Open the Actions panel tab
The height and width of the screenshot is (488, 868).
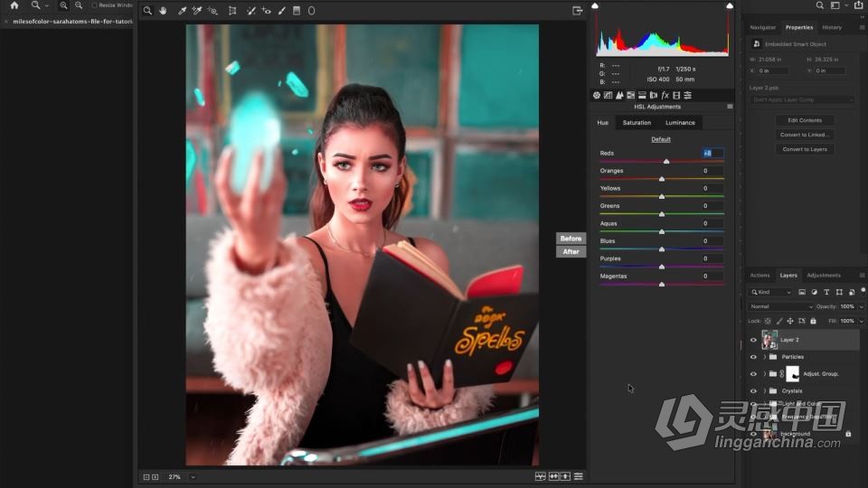[x=759, y=275]
